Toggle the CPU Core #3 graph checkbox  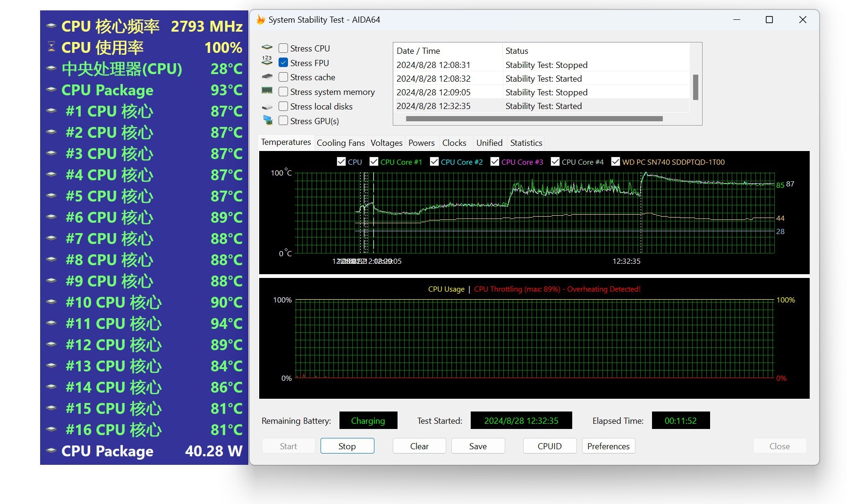click(x=495, y=162)
